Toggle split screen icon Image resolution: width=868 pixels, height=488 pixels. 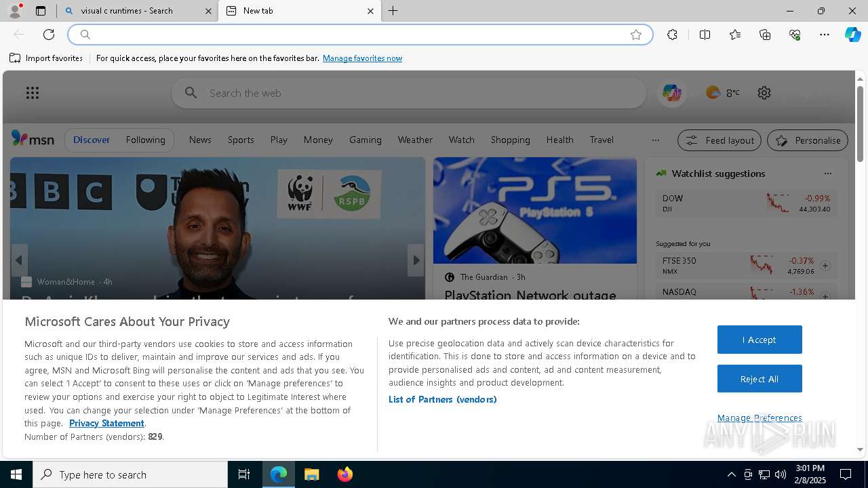pyautogui.click(x=705, y=35)
